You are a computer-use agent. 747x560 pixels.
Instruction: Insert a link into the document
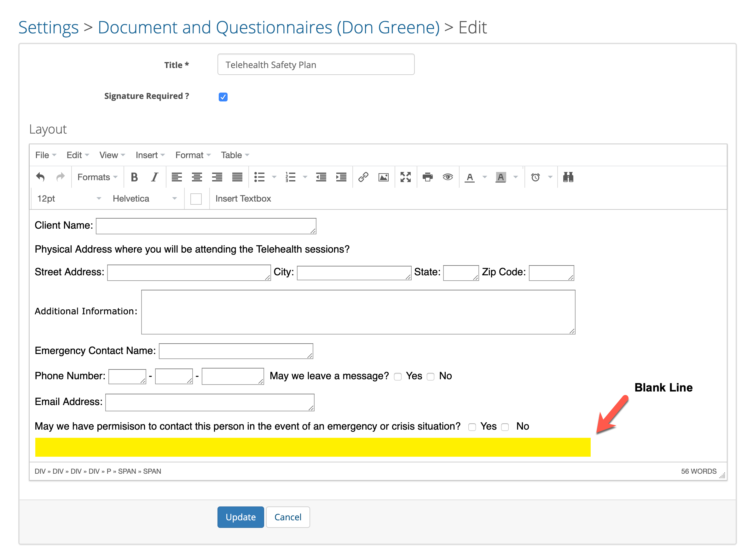(364, 177)
